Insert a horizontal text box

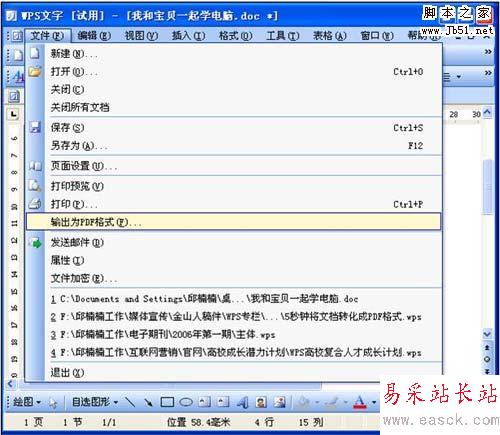[x=204, y=402]
